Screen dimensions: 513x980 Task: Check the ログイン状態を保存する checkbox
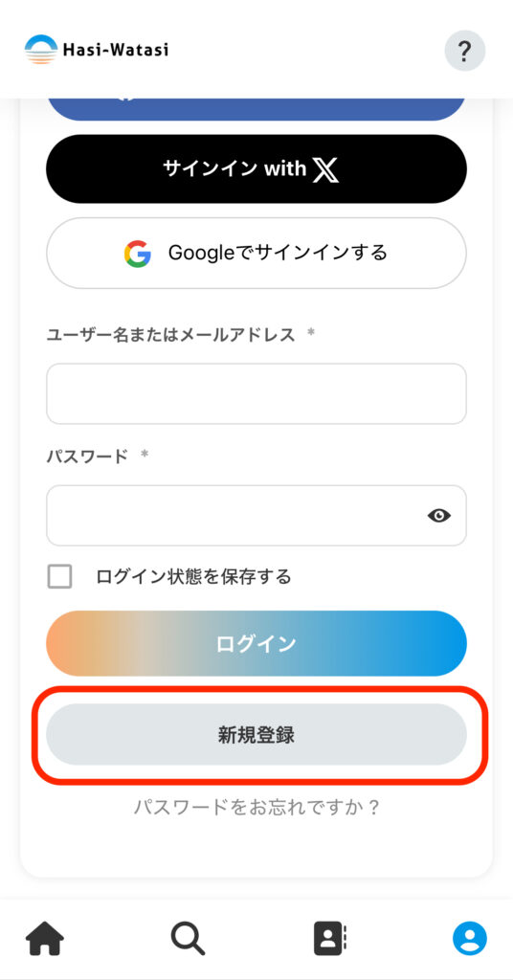[x=60, y=576]
